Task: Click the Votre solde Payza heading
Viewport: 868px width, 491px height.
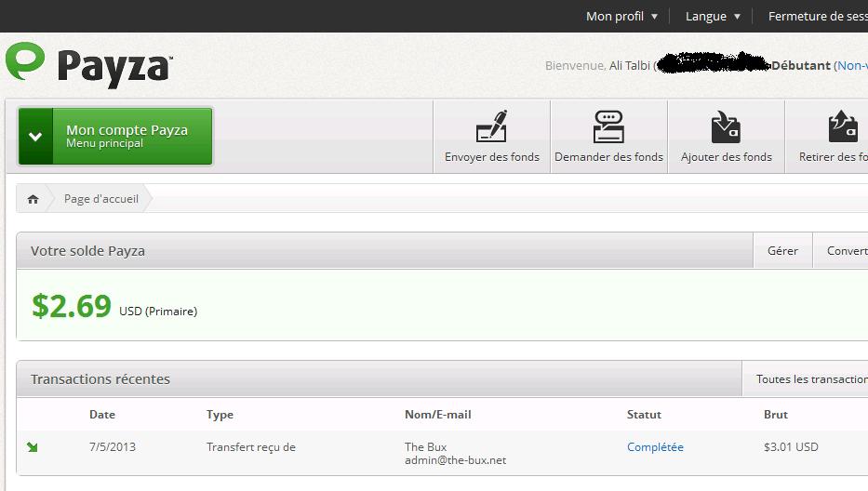Action: pyautogui.click(x=87, y=251)
